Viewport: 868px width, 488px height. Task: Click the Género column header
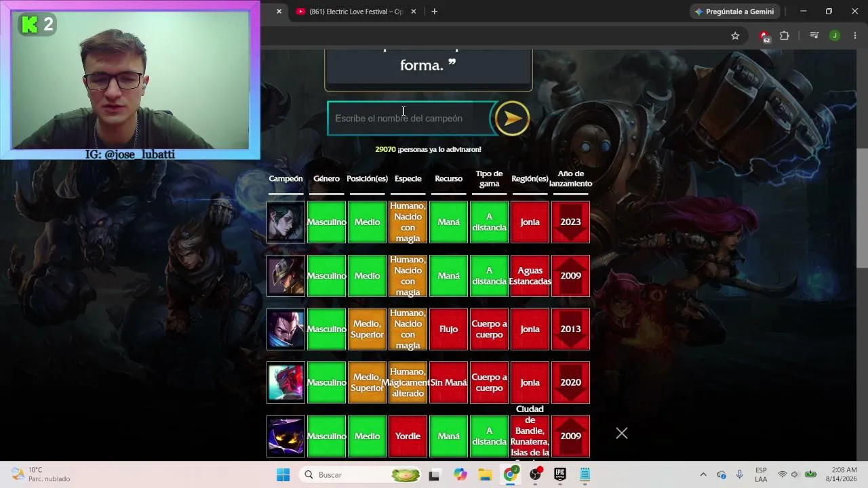point(326,179)
